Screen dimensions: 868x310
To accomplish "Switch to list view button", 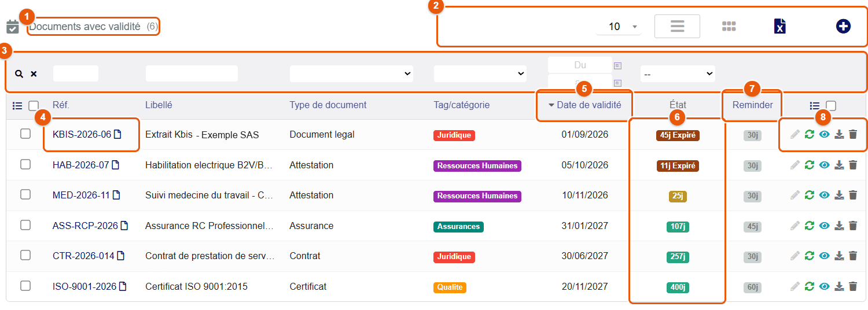I will (677, 26).
